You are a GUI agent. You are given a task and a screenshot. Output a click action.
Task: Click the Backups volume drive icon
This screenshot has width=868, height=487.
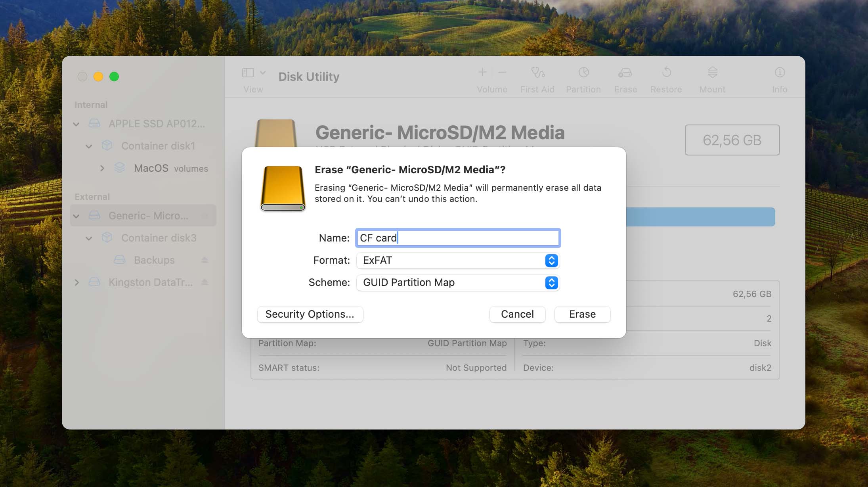(x=120, y=260)
